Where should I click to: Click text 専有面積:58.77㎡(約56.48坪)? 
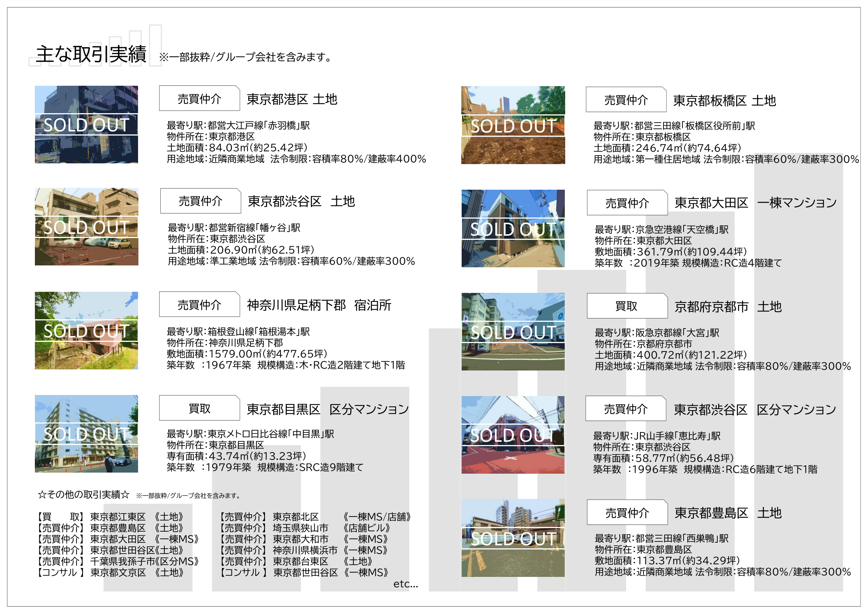point(663,457)
